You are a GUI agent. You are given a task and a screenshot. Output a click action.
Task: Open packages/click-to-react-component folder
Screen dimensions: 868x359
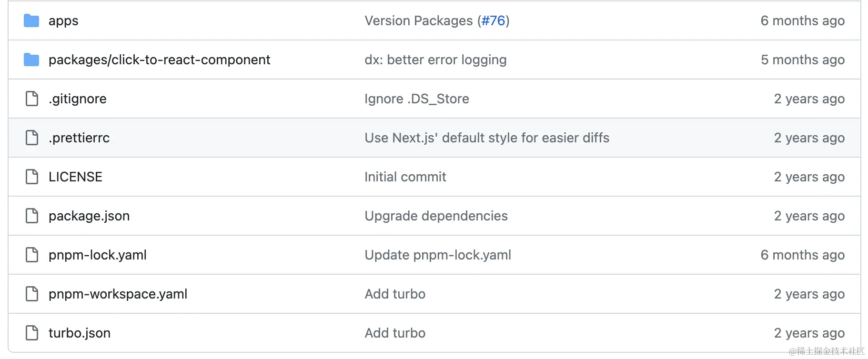point(159,60)
